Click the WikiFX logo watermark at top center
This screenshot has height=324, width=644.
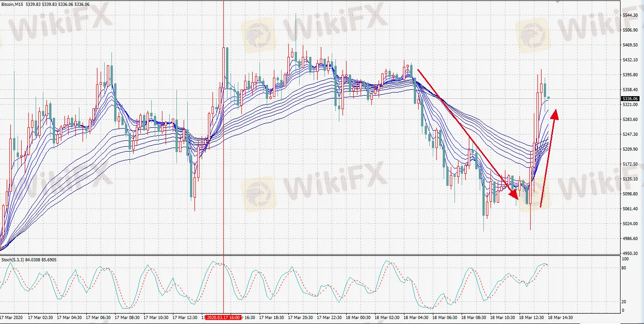click(258, 35)
